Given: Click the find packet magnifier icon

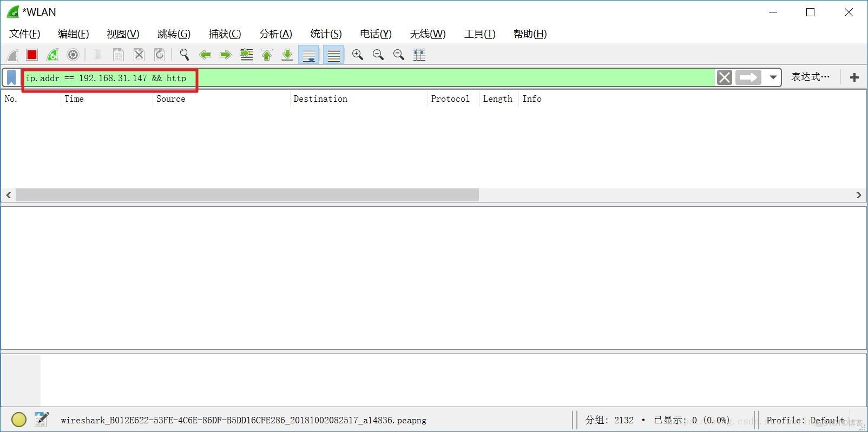Looking at the screenshot, I should point(185,55).
